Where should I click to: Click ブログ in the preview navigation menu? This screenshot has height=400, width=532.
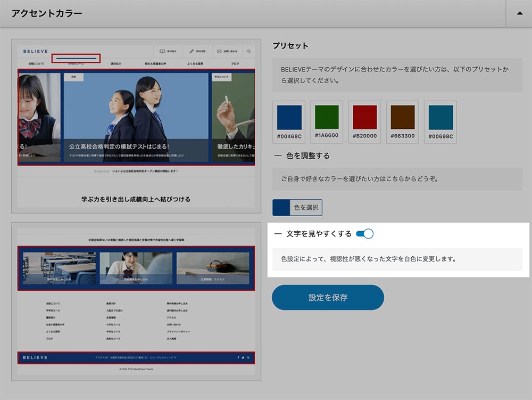(x=235, y=64)
